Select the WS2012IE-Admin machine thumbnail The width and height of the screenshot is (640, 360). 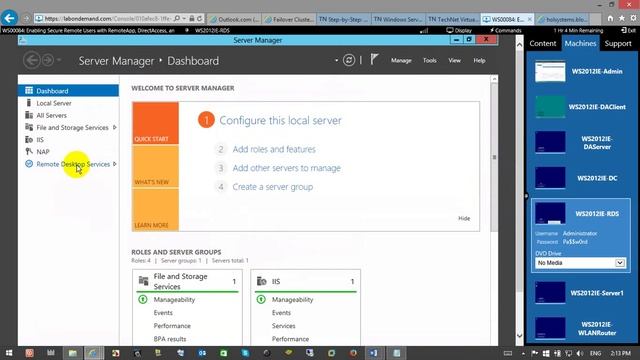click(x=550, y=71)
